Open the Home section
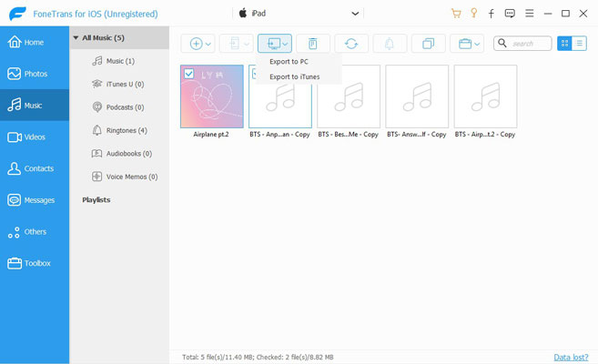The height and width of the screenshot is (364, 598). [x=35, y=42]
